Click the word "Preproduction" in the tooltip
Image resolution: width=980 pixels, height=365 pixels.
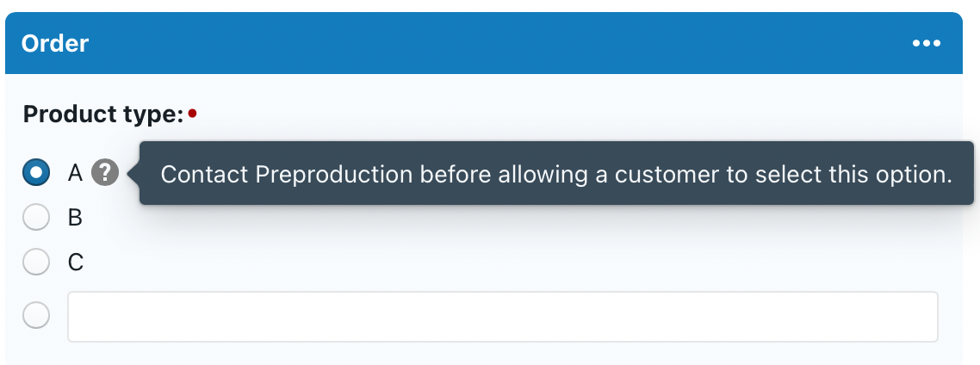point(334,174)
